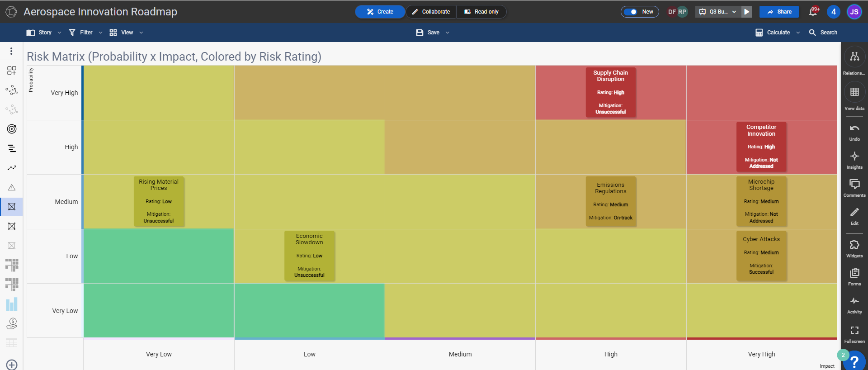This screenshot has height=370, width=868.
Task: Switch to Create mode
Action: click(380, 12)
